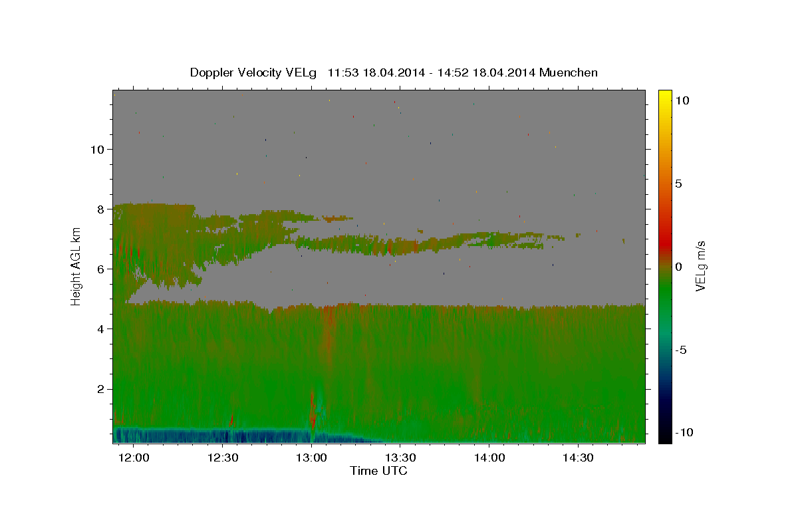
Task: Click the 13:00 time tick label
Action: pos(312,458)
